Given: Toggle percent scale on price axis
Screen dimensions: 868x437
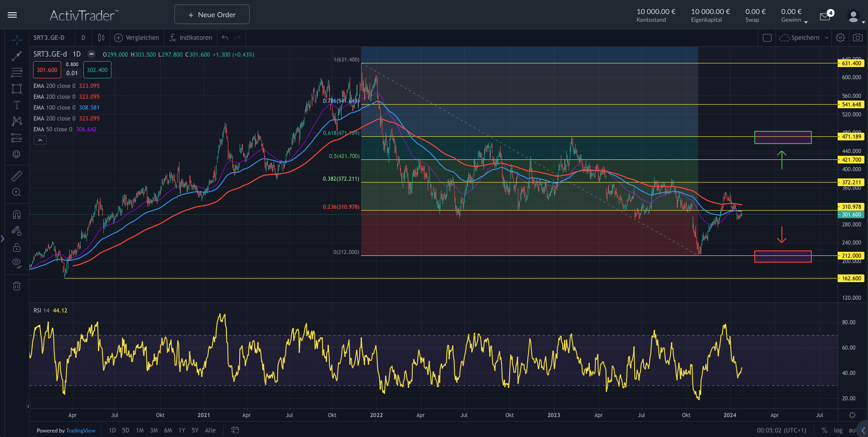Looking at the screenshot, I should click(x=825, y=430).
